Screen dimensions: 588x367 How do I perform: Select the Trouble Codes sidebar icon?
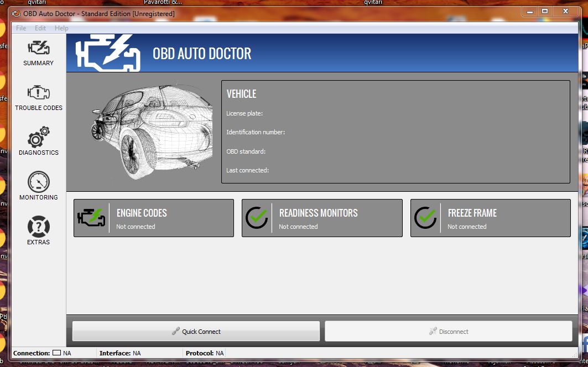pyautogui.click(x=38, y=93)
